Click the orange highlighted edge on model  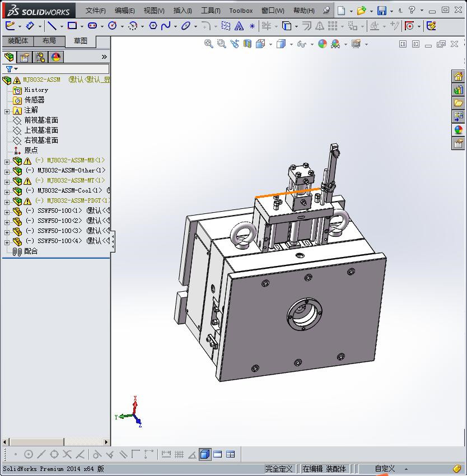[x=287, y=193]
